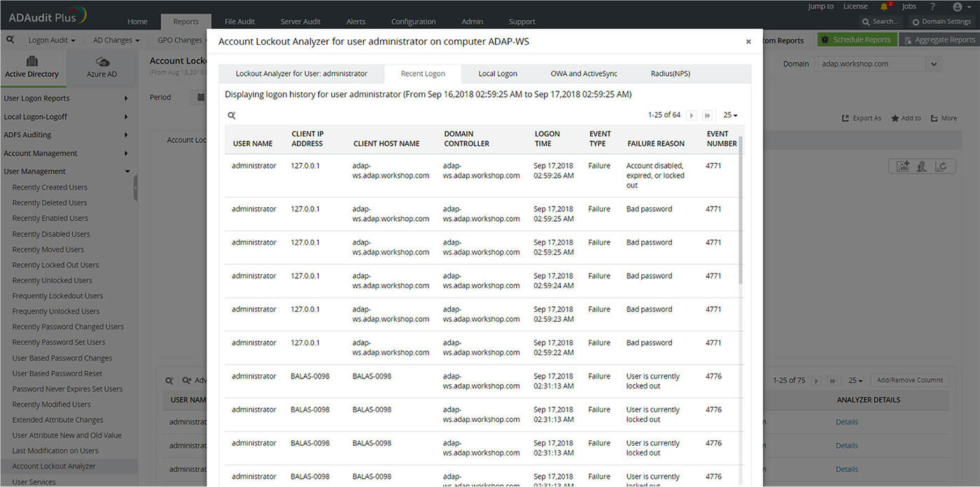Close the Account Lockout Analyzer dialog

748,42
